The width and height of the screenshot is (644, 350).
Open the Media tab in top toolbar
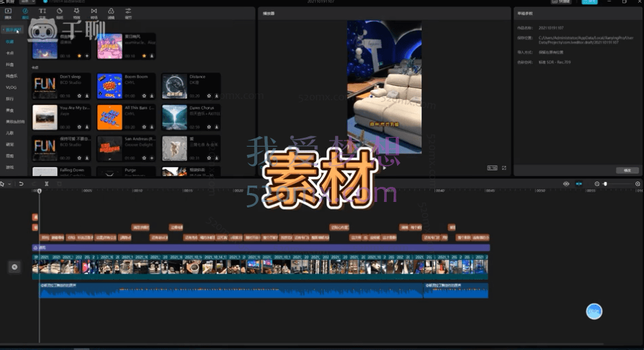point(8,13)
